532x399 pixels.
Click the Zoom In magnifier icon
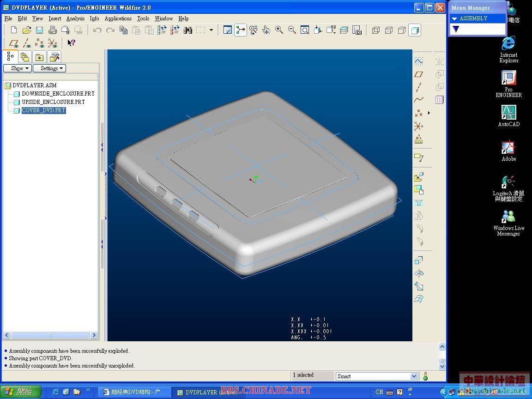click(279, 30)
